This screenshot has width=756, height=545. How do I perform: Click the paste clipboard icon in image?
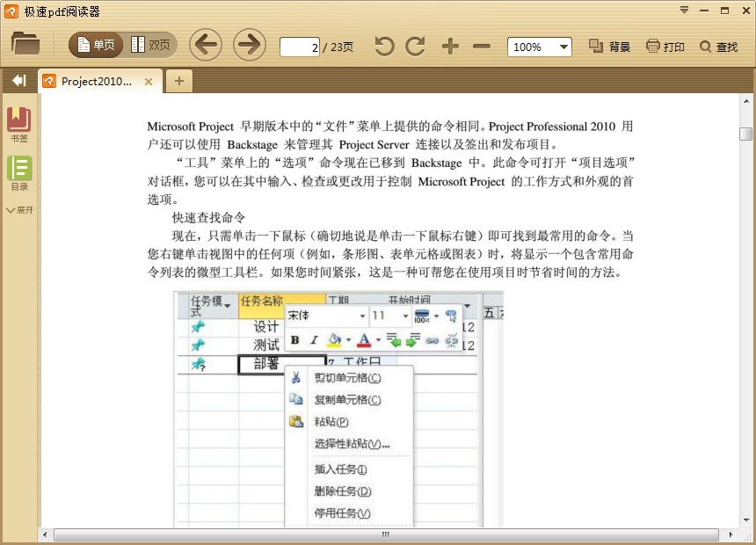(296, 422)
